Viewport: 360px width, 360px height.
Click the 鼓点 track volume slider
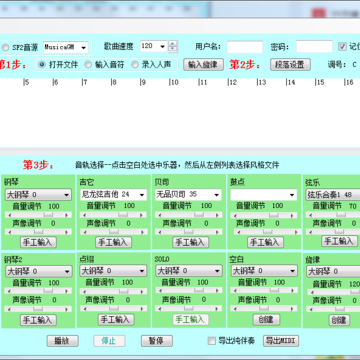[x=264, y=215]
